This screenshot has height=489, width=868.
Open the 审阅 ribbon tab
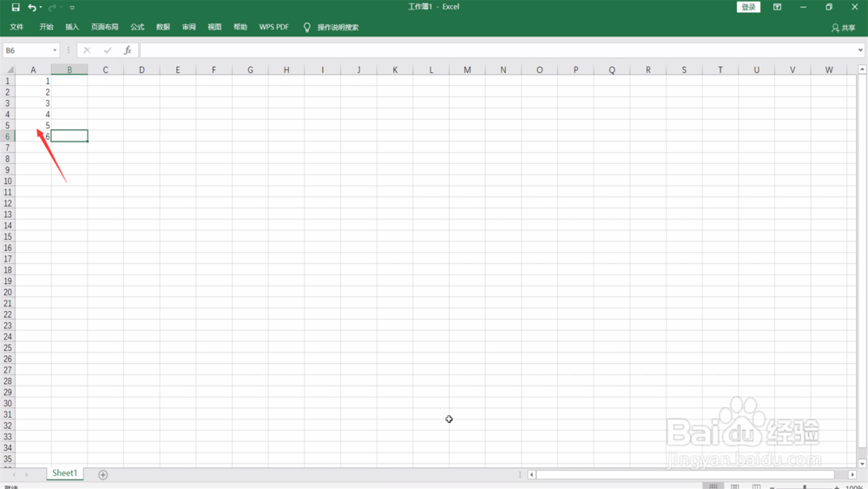tap(188, 27)
